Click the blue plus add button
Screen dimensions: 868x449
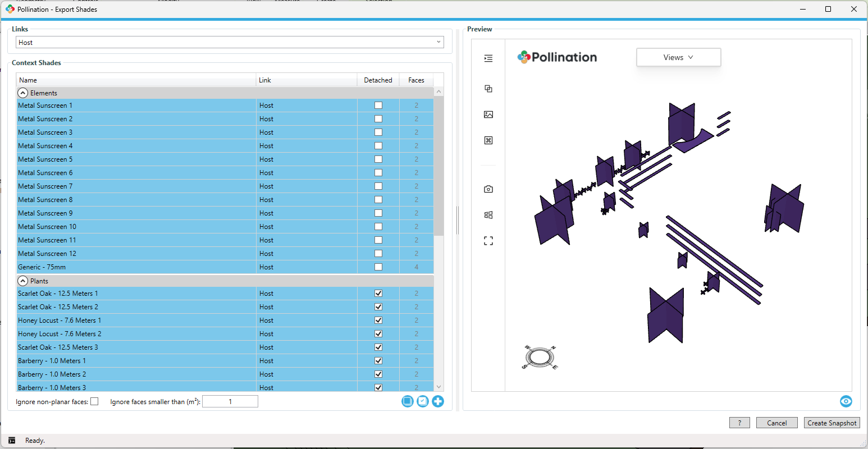pyautogui.click(x=438, y=401)
